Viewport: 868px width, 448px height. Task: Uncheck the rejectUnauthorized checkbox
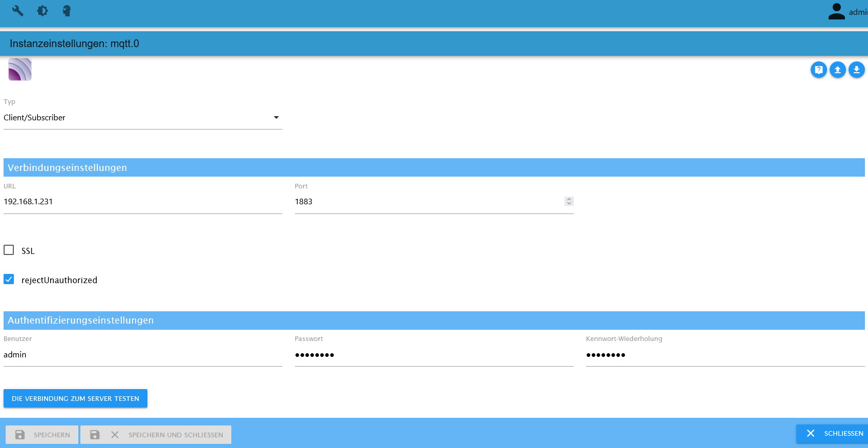pos(9,279)
